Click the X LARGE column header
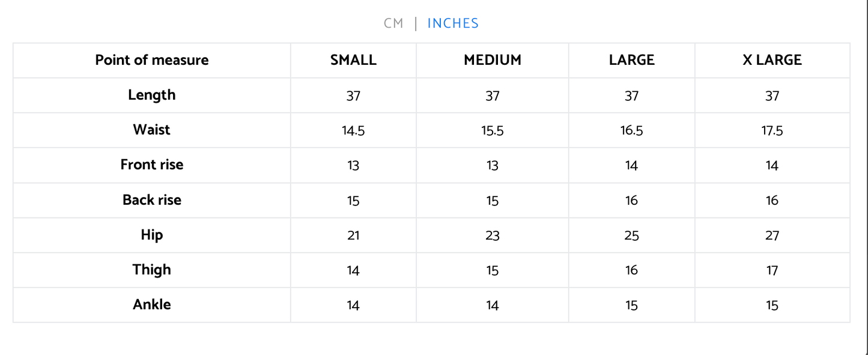Viewport: 868px width, 355px height. (772, 60)
